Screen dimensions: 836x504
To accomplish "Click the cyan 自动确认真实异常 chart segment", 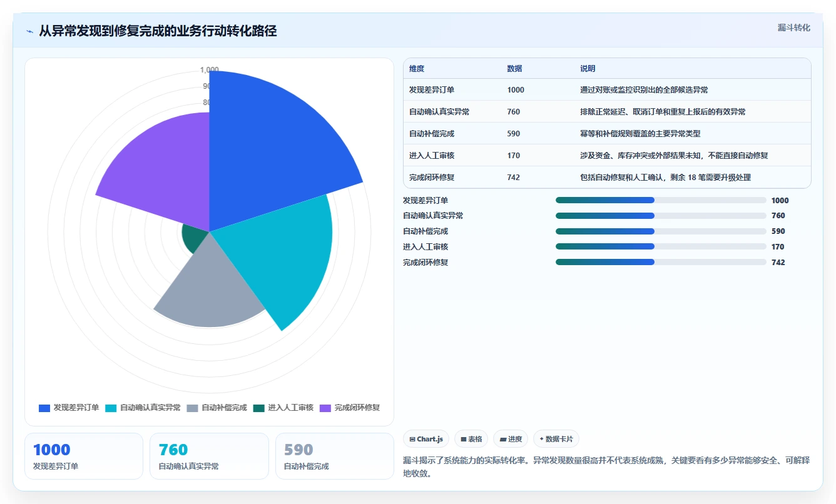I will point(282,256).
